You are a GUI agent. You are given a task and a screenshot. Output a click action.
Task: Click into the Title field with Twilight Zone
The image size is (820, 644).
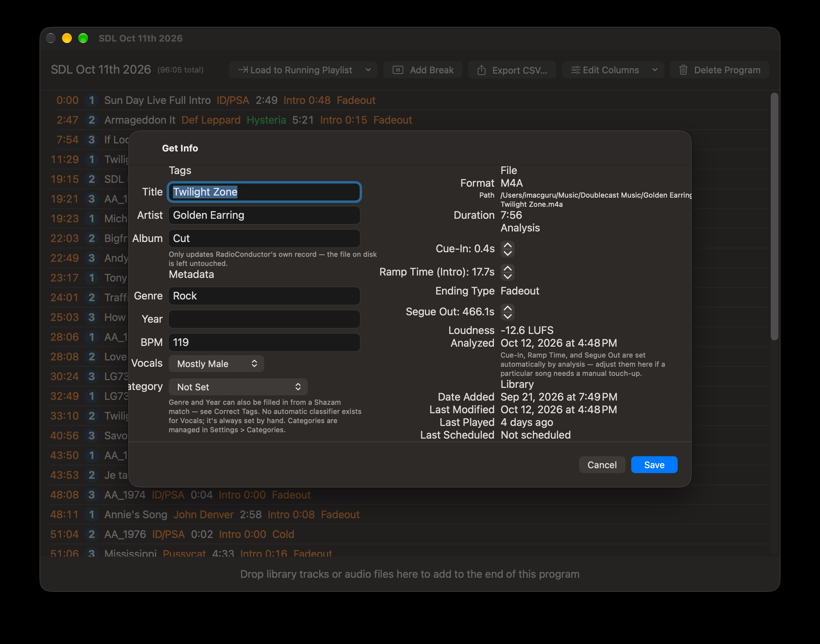click(x=264, y=192)
